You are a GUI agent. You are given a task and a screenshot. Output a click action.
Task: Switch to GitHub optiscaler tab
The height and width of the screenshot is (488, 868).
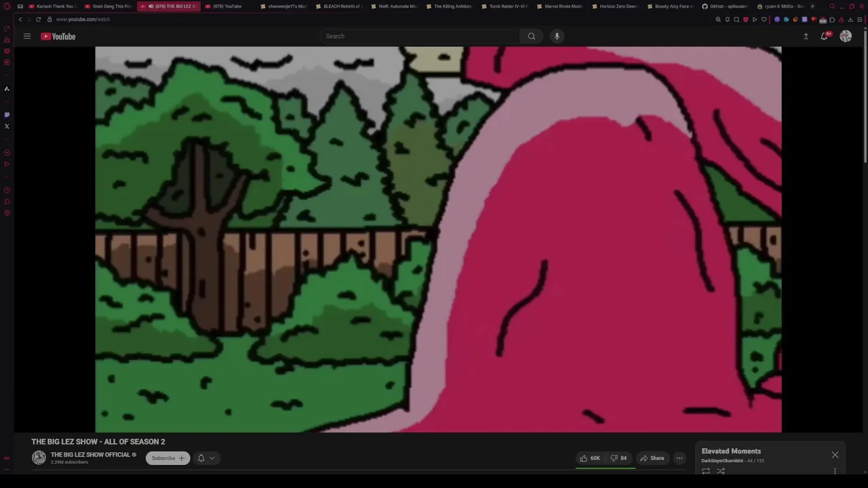click(725, 6)
